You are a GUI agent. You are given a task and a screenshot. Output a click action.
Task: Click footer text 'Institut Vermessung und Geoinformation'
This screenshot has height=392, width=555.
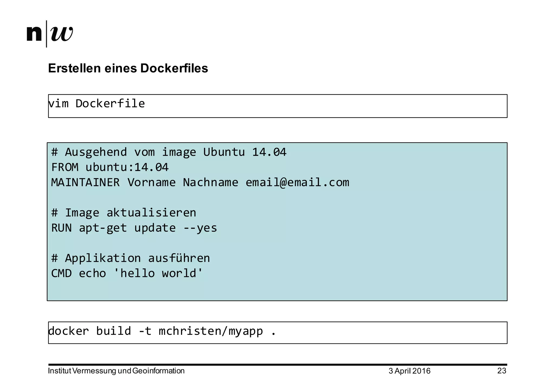click(116, 371)
